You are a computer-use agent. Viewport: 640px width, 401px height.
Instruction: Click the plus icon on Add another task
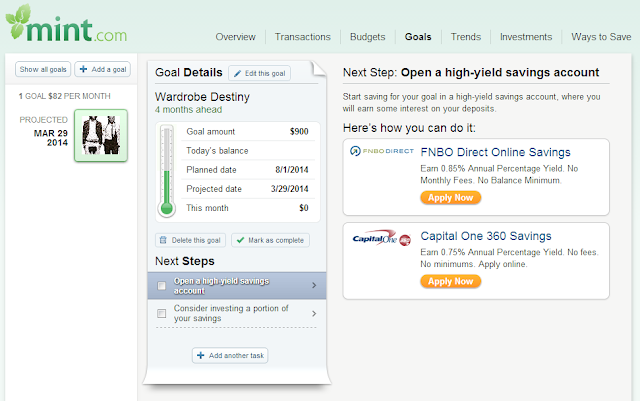tap(200, 355)
